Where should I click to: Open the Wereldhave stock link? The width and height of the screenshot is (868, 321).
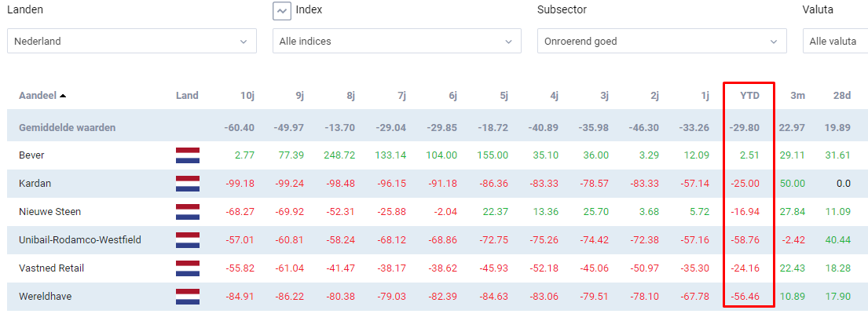[46, 297]
